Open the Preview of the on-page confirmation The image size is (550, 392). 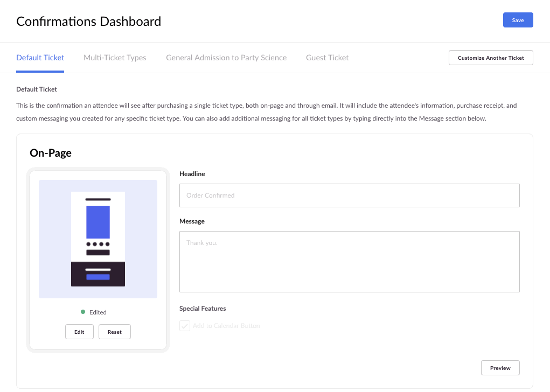pyautogui.click(x=500, y=368)
